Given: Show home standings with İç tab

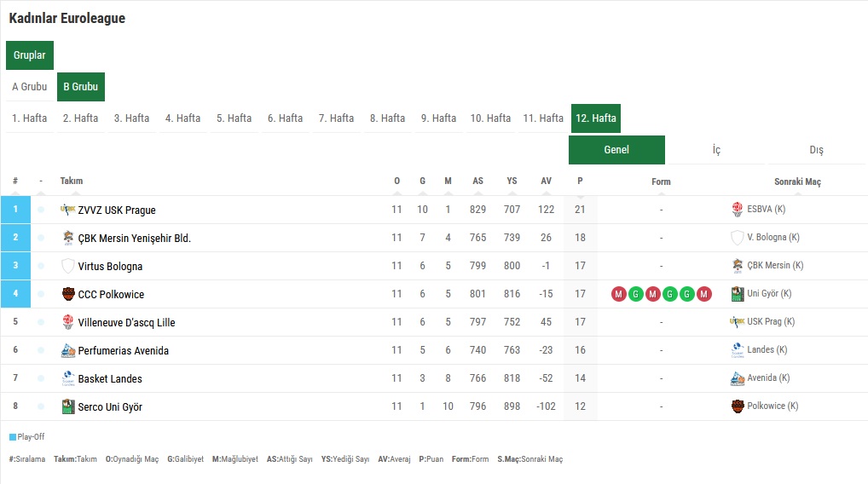Looking at the screenshot, I should tap(716, 150).
